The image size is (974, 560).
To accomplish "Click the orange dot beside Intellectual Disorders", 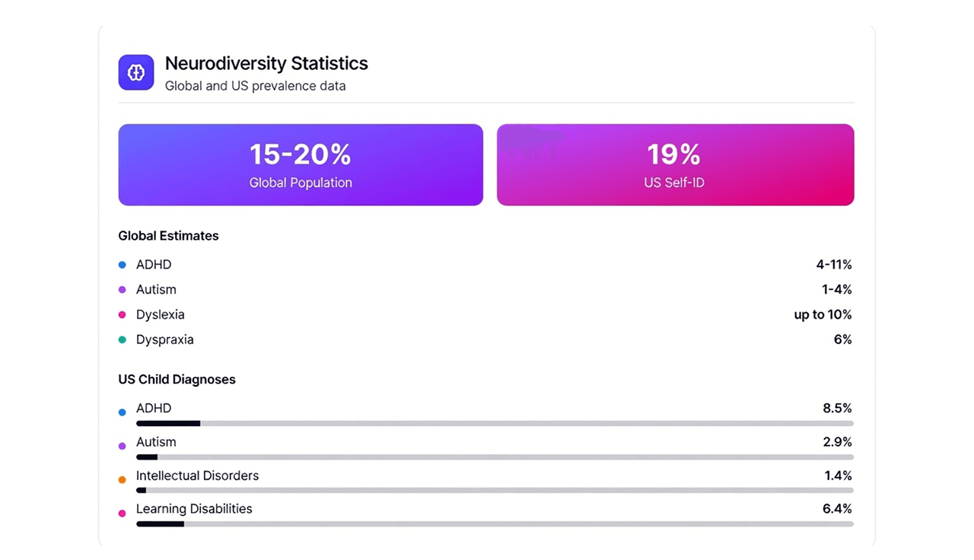I will coord(122,480).
